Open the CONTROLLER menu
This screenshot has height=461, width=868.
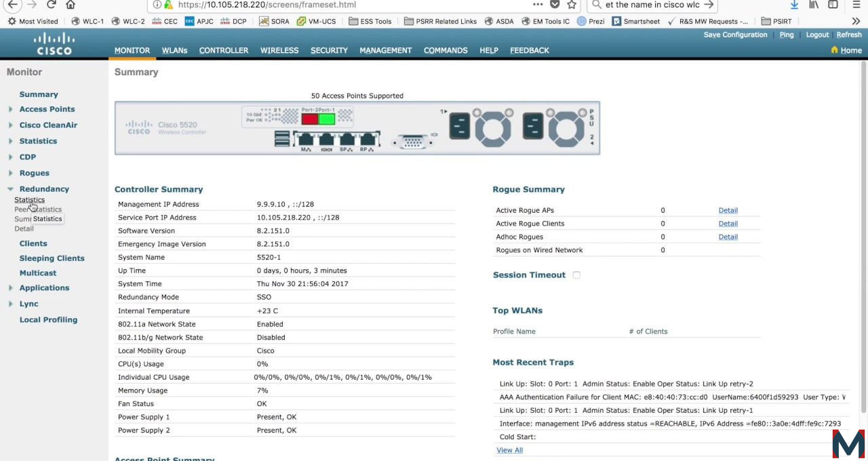(x=224, y=50)
